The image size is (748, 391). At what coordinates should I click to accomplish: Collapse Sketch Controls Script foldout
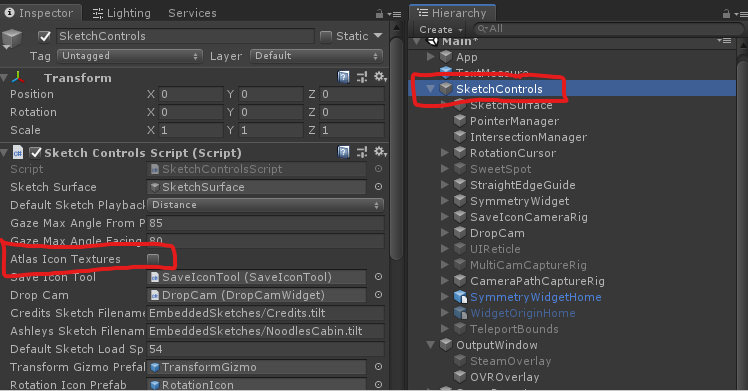click(x=4, y=153)
